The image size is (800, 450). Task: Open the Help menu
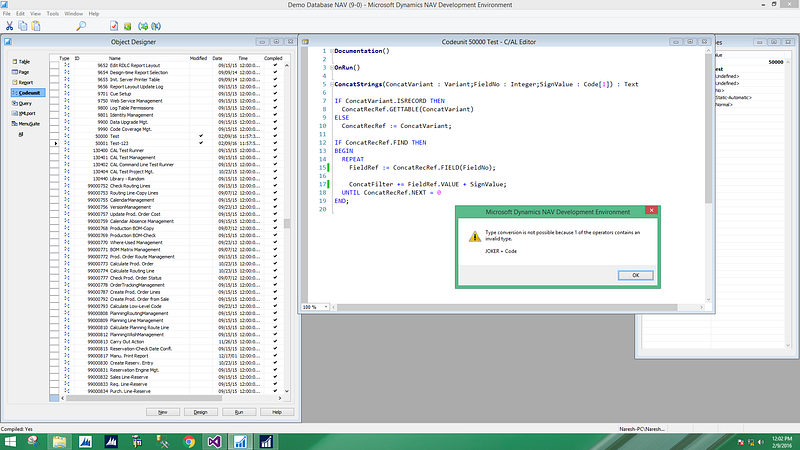click(94, 14)
